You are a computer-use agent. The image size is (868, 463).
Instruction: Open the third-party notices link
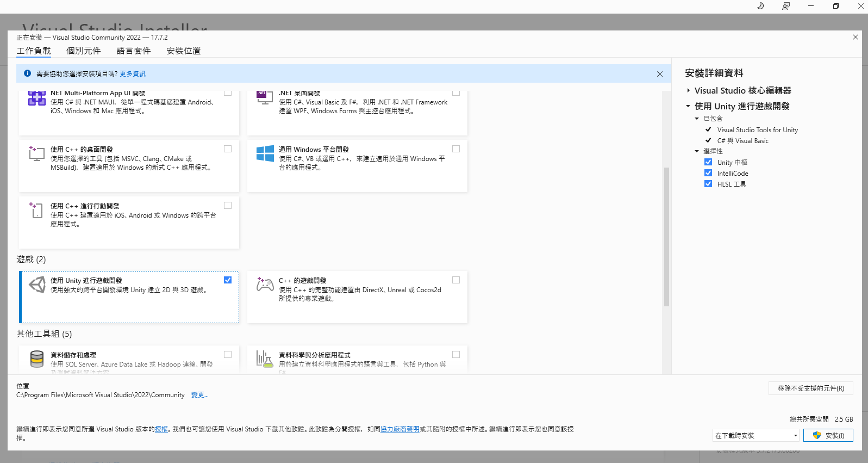399,429
